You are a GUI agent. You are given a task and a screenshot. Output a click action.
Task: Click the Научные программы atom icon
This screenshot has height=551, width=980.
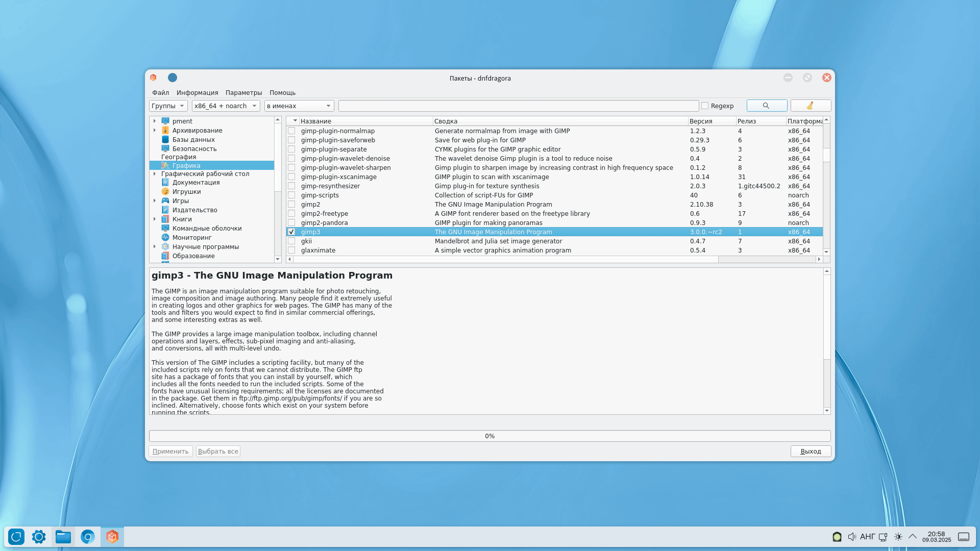click(x=165, y=246)
